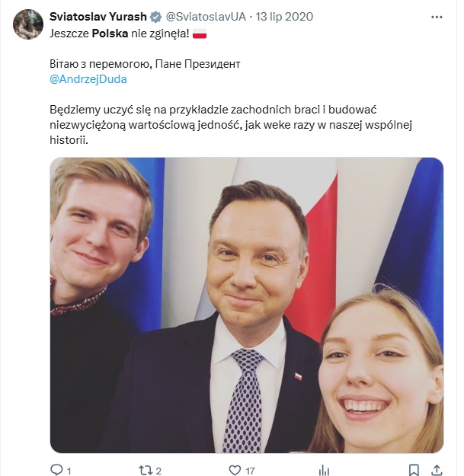
Task: Click the retweet count of 2
Action: coord(158,471)
